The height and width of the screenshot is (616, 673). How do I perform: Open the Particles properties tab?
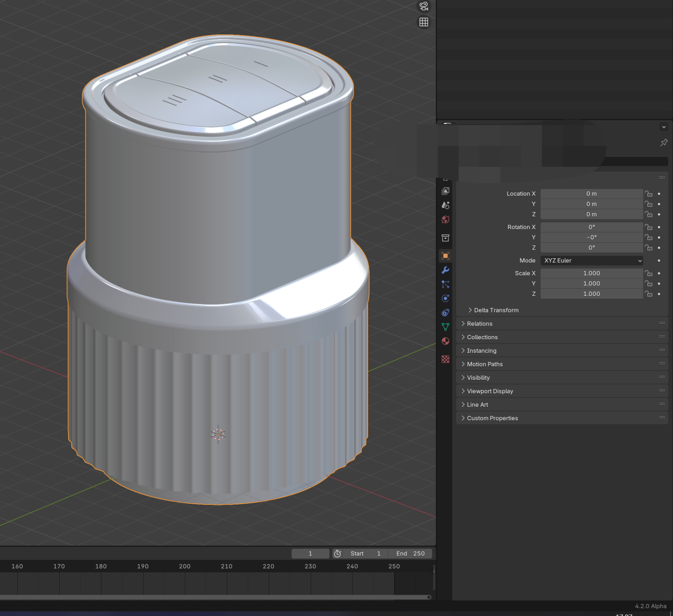point(445,284)
